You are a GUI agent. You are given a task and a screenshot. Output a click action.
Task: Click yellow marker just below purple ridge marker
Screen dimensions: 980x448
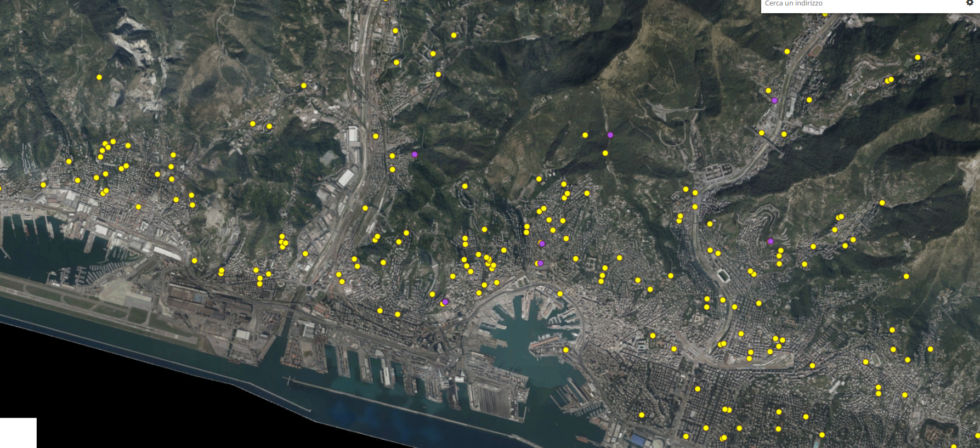click(605, 154)
